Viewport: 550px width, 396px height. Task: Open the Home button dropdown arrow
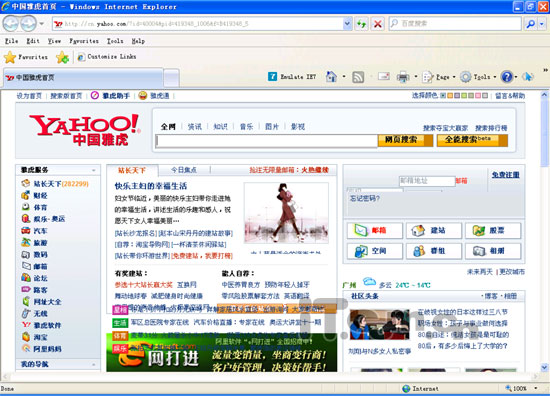click(x=344, y=76)
